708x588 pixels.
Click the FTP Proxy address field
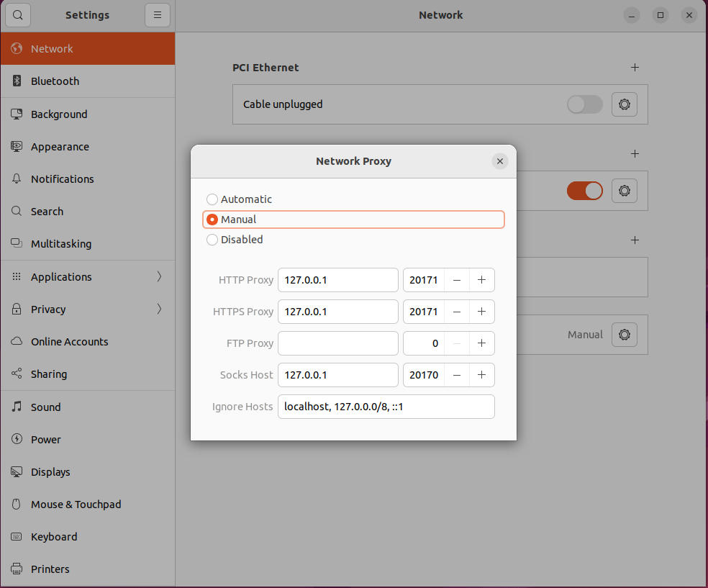pos(337,343)
